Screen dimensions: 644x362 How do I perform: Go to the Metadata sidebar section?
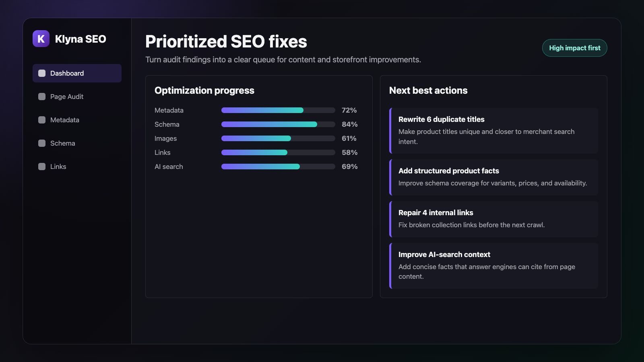77,120
